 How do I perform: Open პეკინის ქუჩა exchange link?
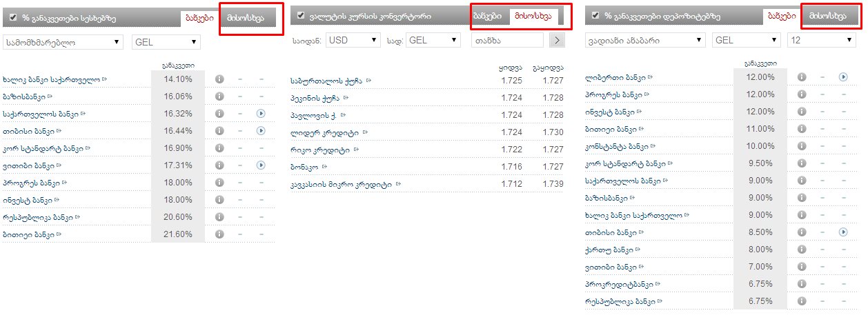tap(317, 99)
